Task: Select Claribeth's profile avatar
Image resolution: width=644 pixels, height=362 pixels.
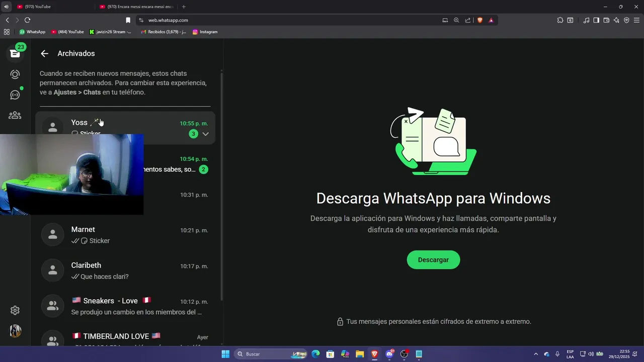Action: (x=53, y=270)
